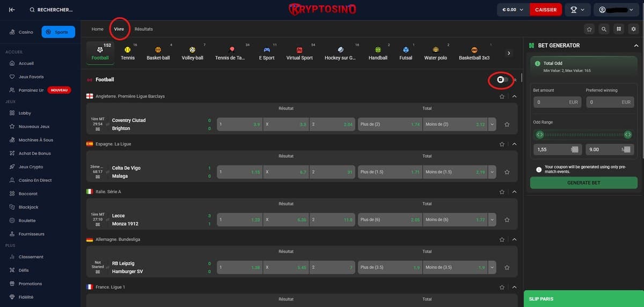Favorite the Angleterre Première Ligue league
This screenshot has height=307, width=644.
502,96
